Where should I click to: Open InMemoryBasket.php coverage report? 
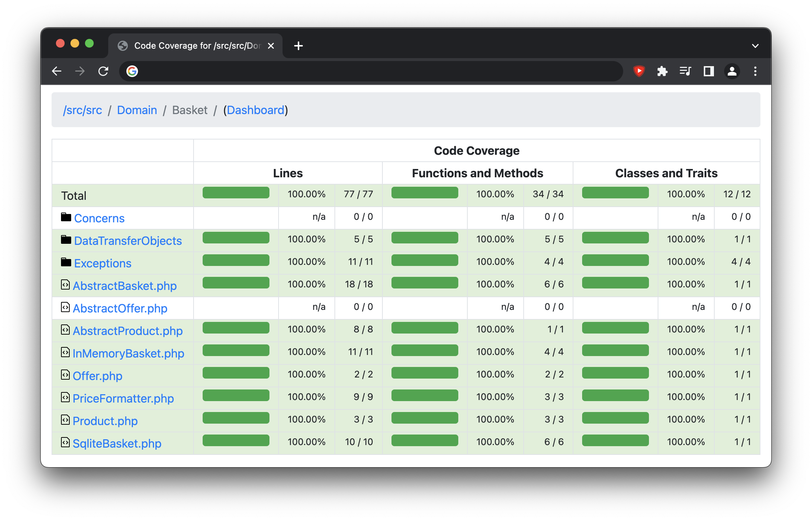tap(128, 353)
